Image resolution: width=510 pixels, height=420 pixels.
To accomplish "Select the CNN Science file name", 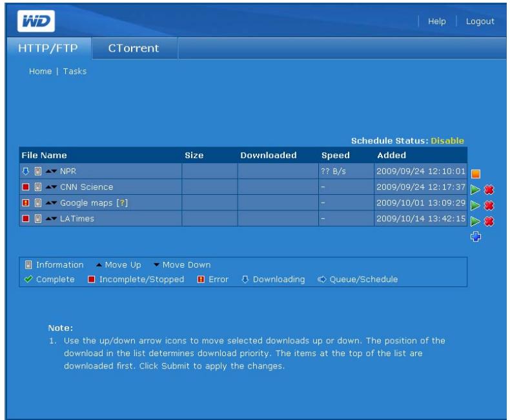I will click(x=87, y=187).
